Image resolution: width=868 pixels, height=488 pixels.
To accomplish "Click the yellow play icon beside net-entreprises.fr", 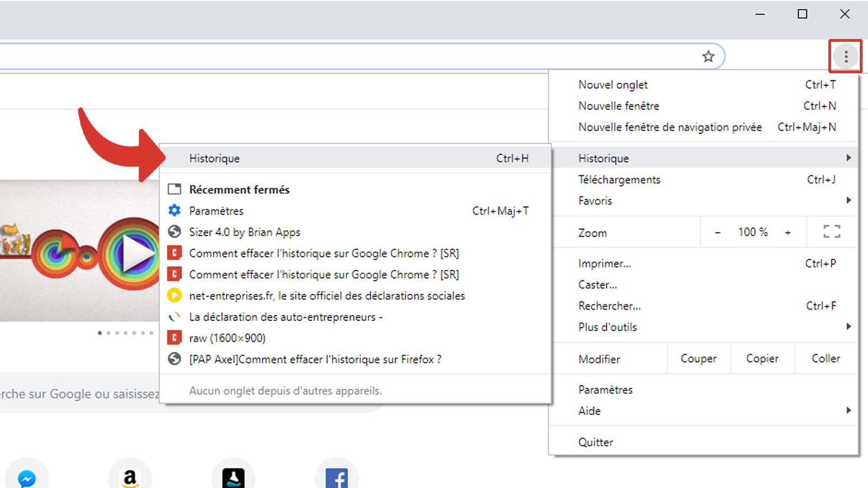I will 174,296.
